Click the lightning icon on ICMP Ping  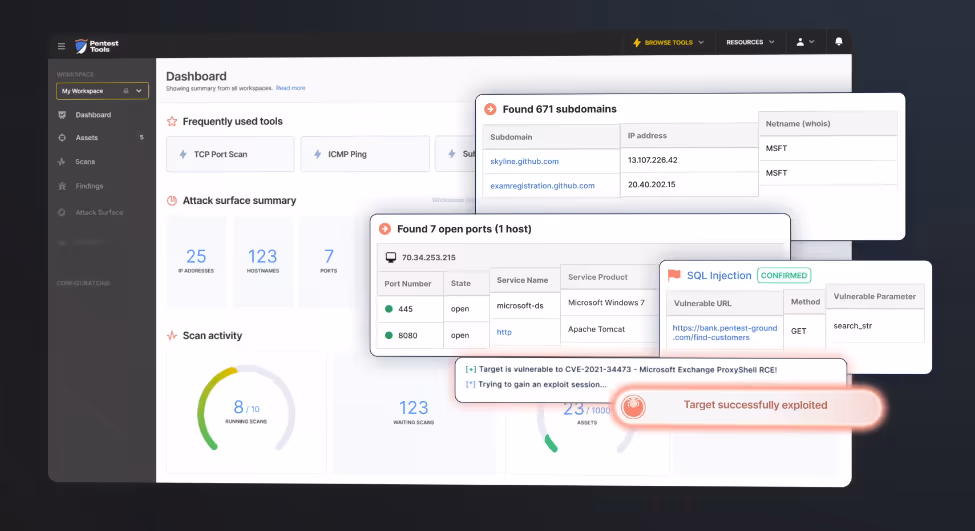(317, 154)
